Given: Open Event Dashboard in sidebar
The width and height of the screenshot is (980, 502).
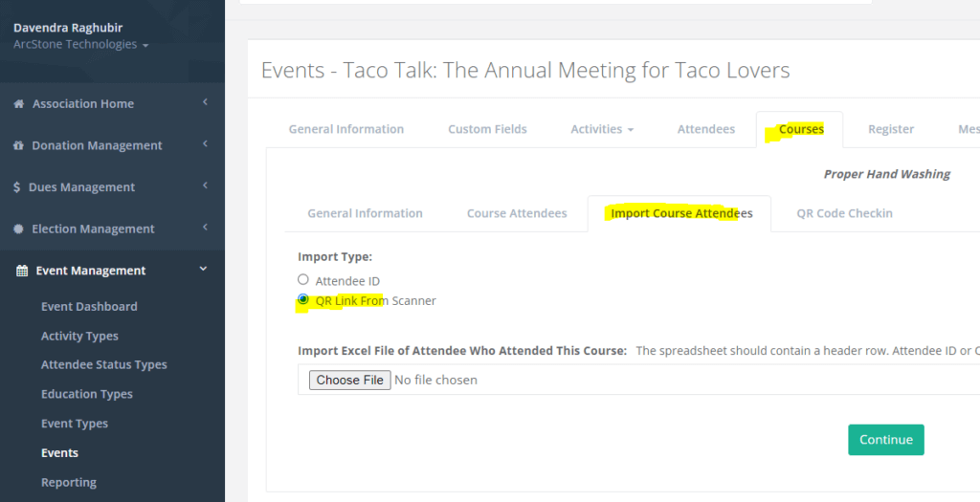Looking at the screenshot, I should point(89,307).
